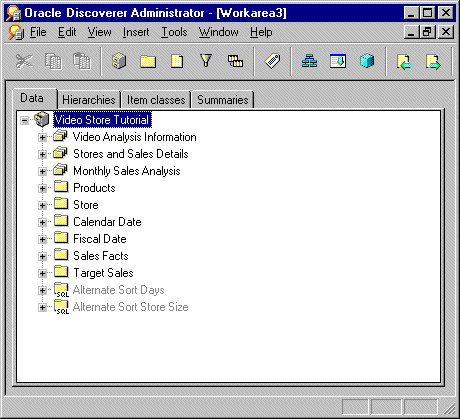The width and height of the screenshot is (460, 419).
Task: Click the New Hierarchy toolbar icon
Action: pos(309,61)
